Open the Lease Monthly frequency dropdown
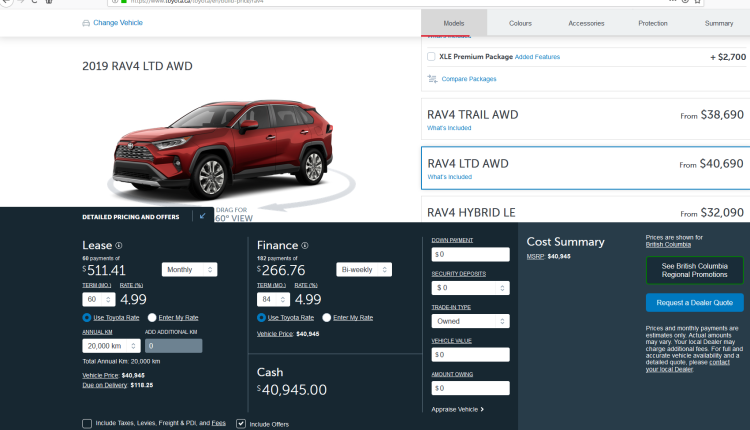 click(x=189, y=270)
